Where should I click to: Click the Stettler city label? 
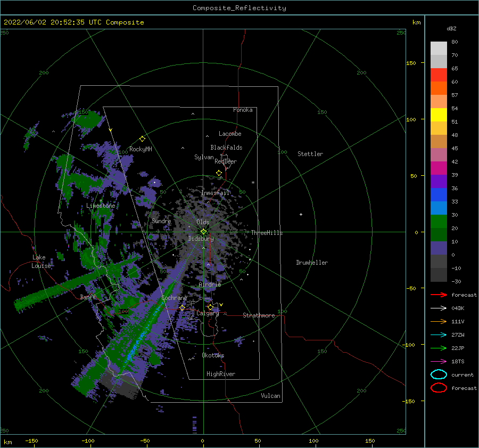tap(310, 154)
